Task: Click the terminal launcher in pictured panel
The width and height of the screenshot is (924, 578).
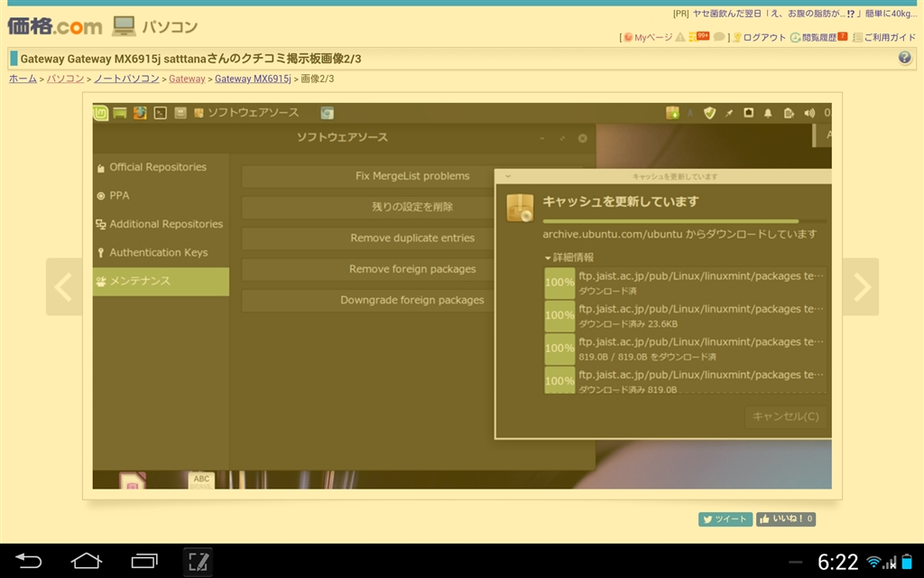Action: (161, 113)
